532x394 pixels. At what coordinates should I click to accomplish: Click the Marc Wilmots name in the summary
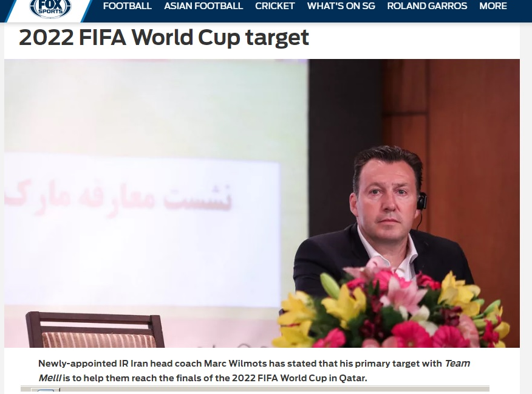(x=235, y=364)
